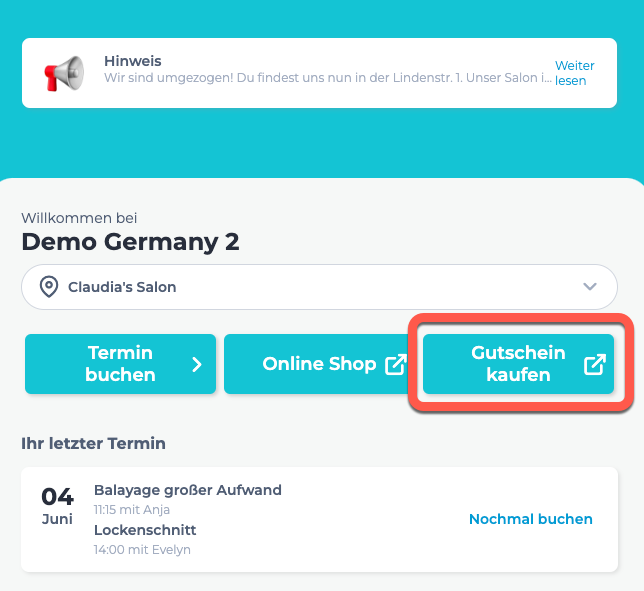The image size is (644, 591).
Task: Select the Lockenschnitt appointment entry
Action: (145, 530)
